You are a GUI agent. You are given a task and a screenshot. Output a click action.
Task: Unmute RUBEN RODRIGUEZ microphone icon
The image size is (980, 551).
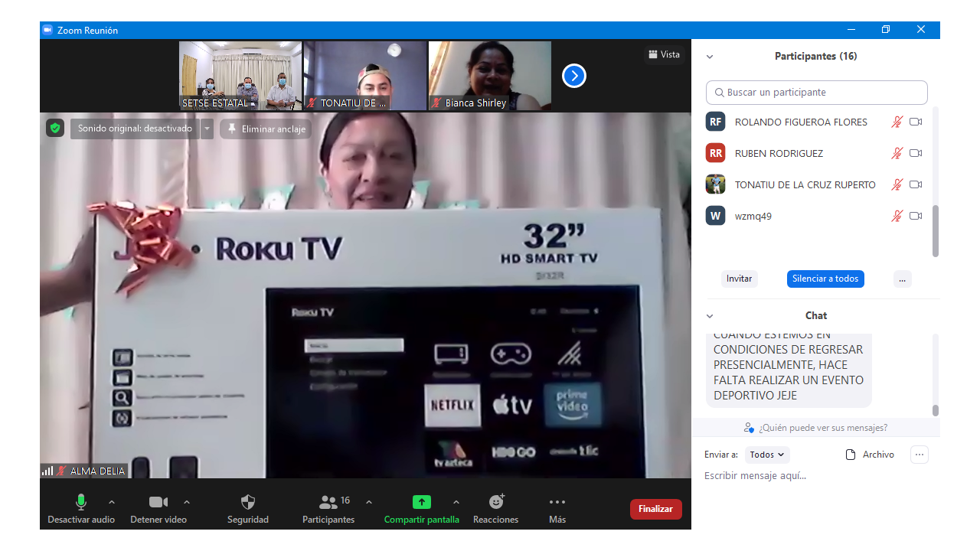point(897,153)
